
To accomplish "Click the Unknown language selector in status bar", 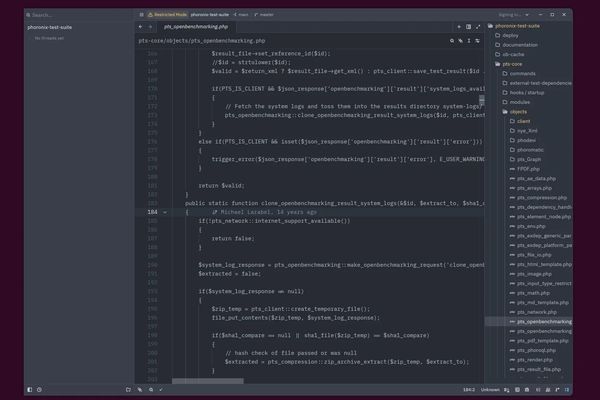I will click(x=490, y=390).
